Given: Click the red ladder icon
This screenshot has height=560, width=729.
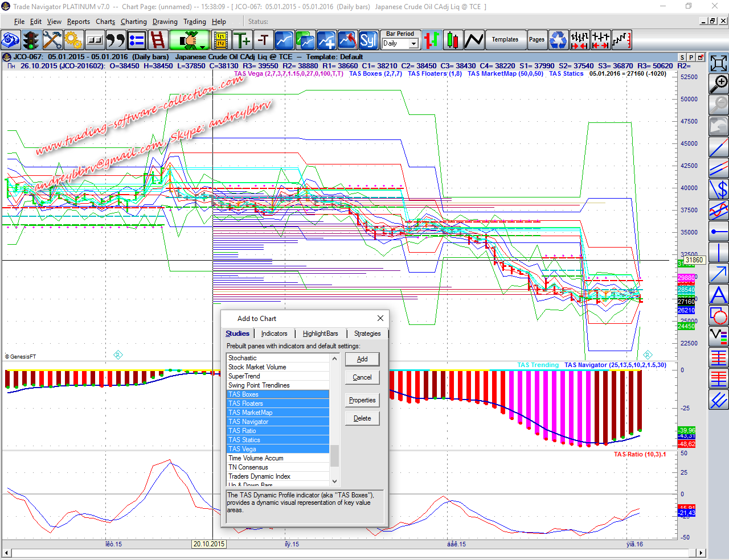Looking at the screenshot, I should 158,40.
